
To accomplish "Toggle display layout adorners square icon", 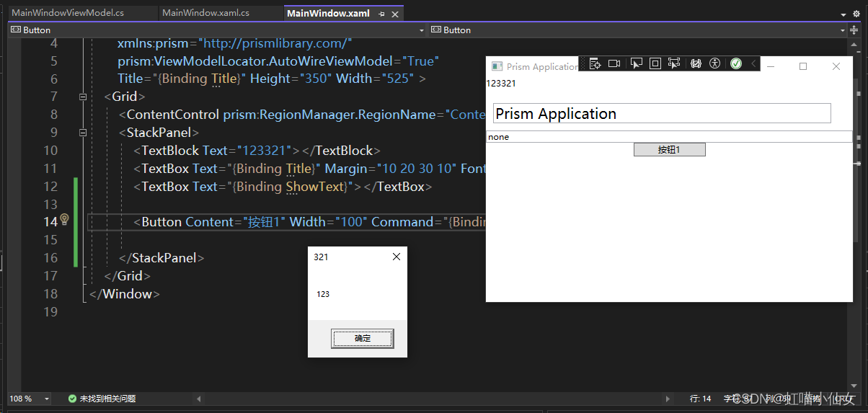I will (x=655, y=64).
